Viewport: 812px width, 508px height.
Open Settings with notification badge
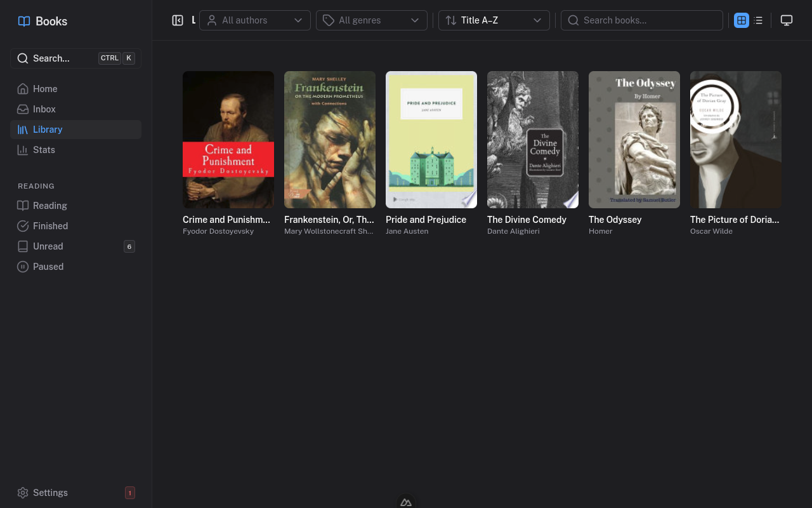click(50, 493)
